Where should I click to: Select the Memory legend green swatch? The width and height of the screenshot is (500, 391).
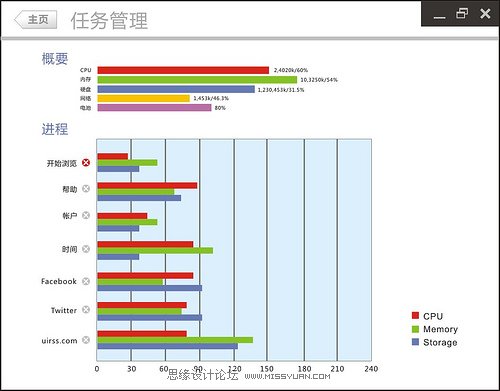[415, 329]
